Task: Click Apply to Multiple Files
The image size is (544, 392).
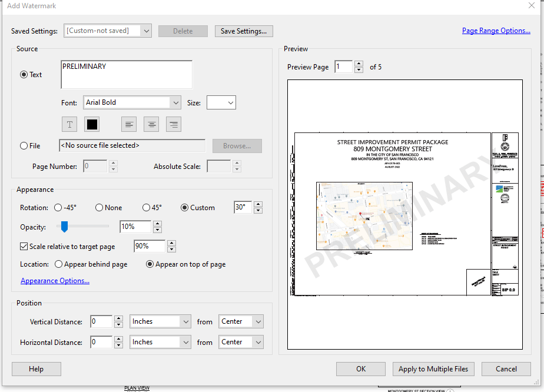Action: [433, 369]
